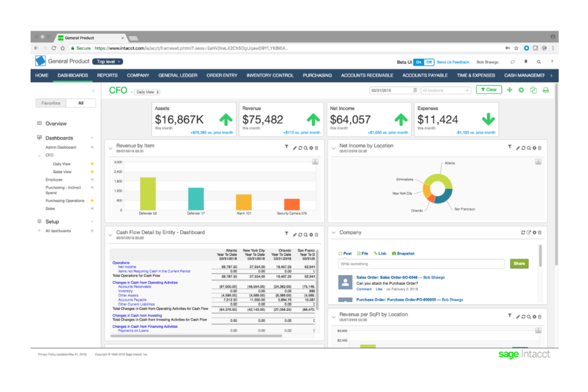
Task: Open the All locations dropdown
Action: [x=446, y=90]
